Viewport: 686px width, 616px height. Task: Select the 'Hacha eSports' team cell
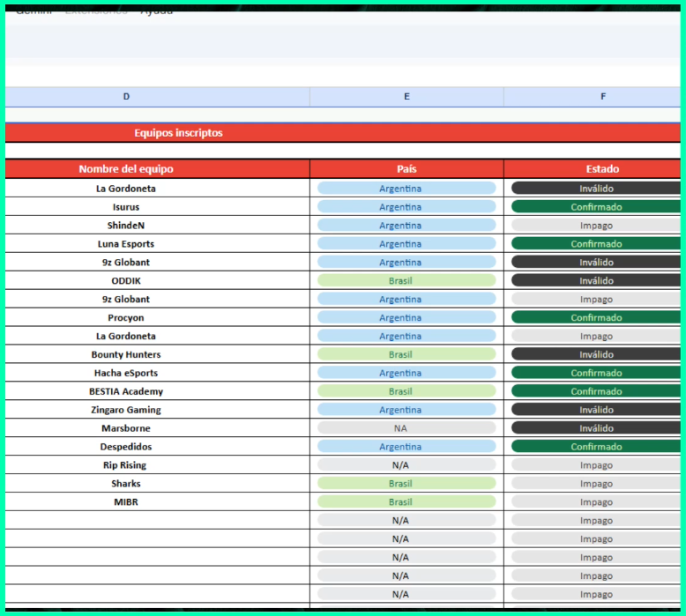pos(158,373)
